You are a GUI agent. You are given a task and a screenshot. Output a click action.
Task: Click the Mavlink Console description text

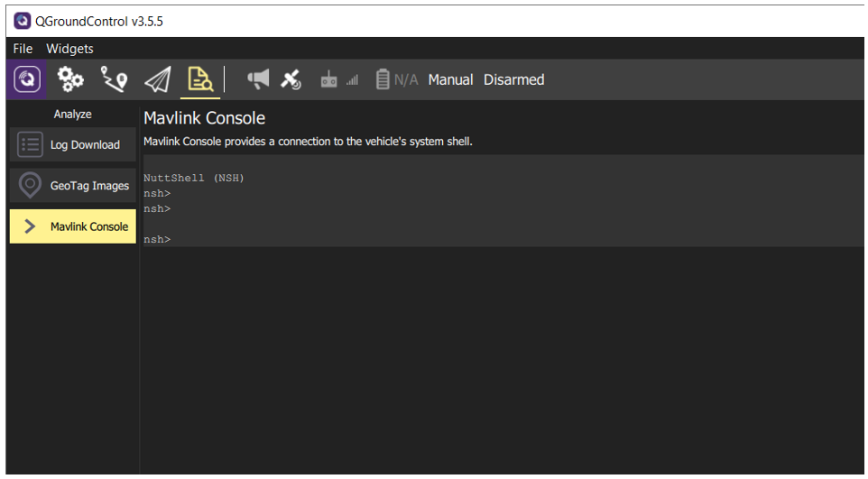pyautogui.click(x=308, y=142)
